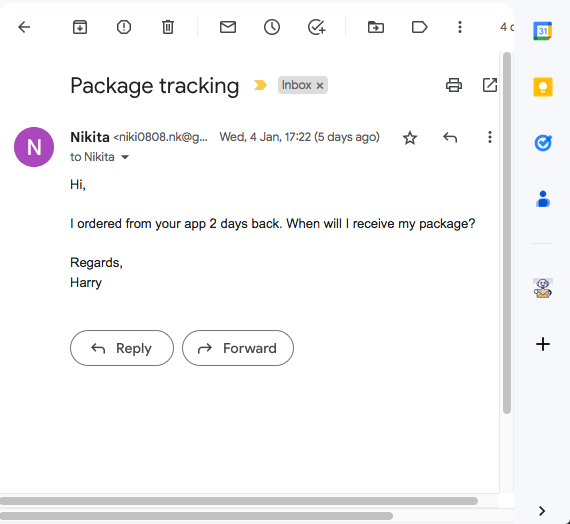This screenshot has width=570, height=524.
Task: Click the upper horizontal scrollbar
Action: click(239, 501)
